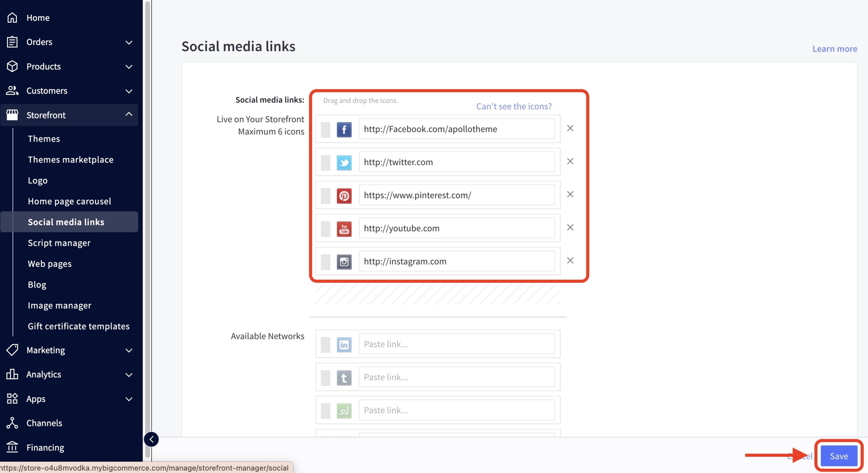Select the YouTube social icon

(x=344, y=228)
